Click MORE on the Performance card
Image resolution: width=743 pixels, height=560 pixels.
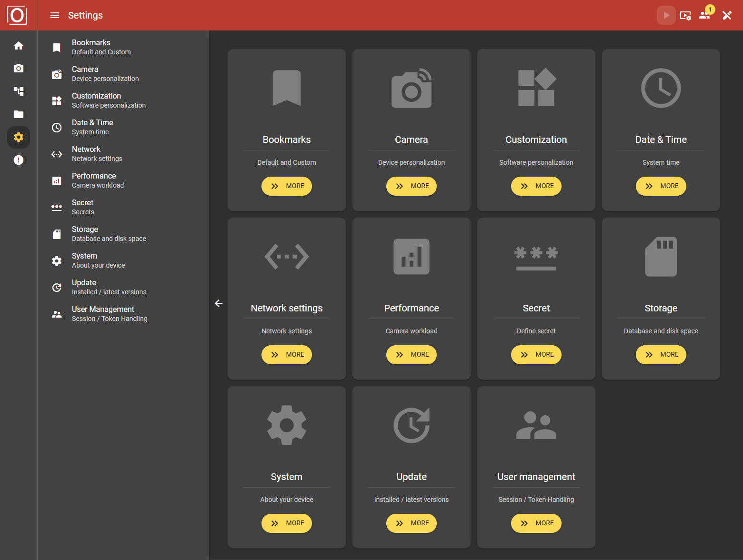click(x=411, y=354)
